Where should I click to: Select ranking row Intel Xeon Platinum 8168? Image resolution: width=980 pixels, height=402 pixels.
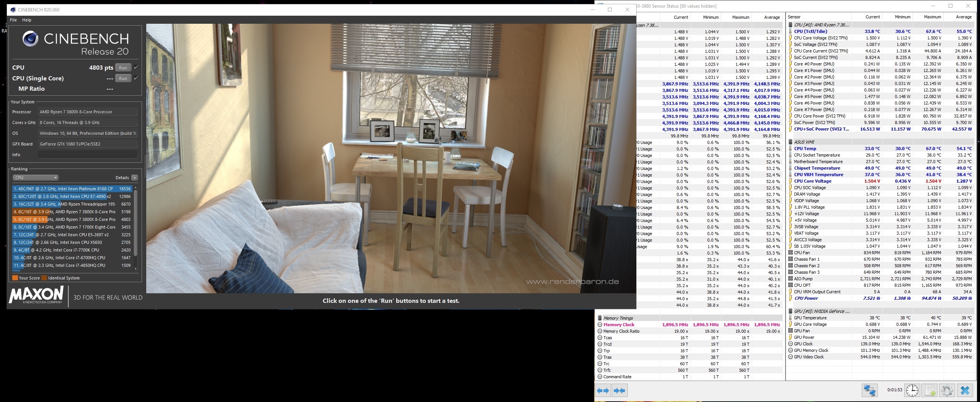coord(72,189)
